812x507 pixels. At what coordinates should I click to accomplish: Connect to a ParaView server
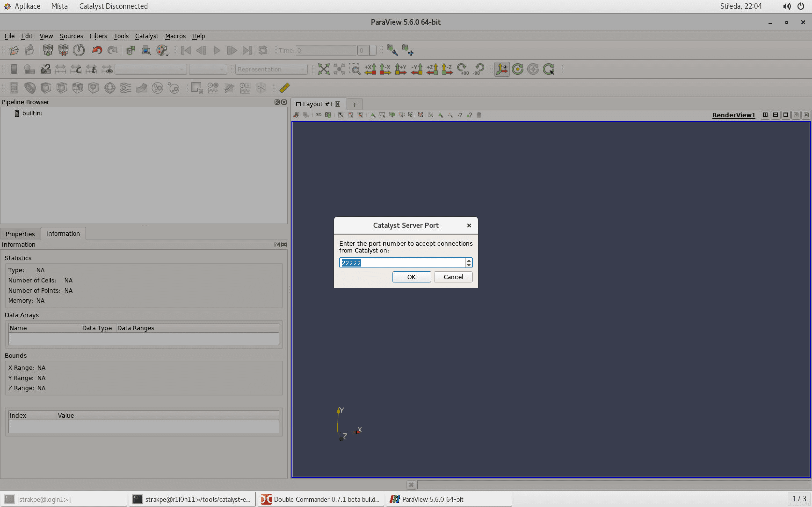click(48, 50)
